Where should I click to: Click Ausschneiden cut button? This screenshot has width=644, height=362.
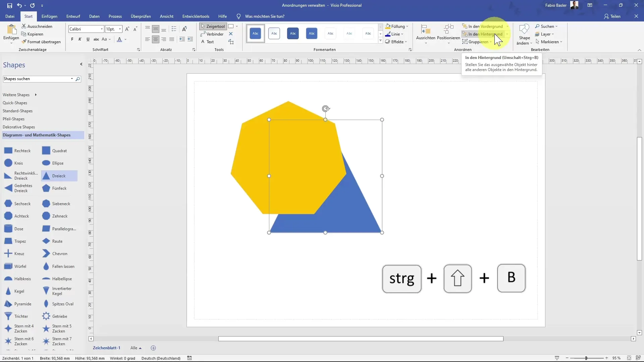coord(37,26)
